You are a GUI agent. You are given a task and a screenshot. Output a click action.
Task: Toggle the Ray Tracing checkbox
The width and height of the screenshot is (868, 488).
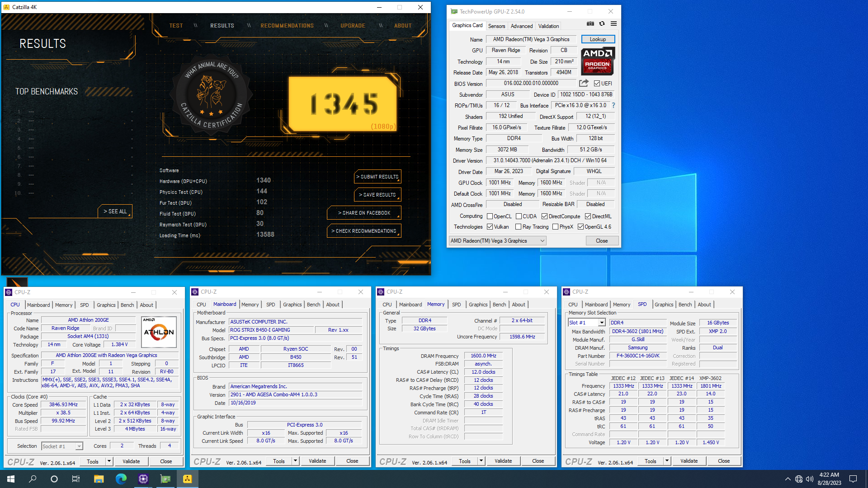518,227
